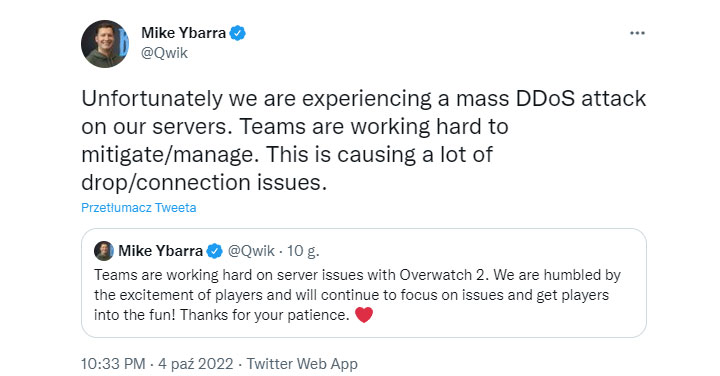Click the "drop/connection issues" line of the tweet

pos(204,183)
